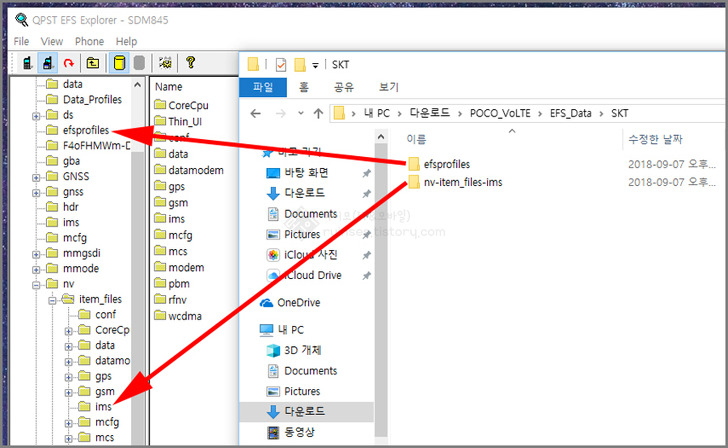This screenshot has width=728, height=448.
Task: Expand the mmode folder in QPST tree
Action: pos(36,269)
